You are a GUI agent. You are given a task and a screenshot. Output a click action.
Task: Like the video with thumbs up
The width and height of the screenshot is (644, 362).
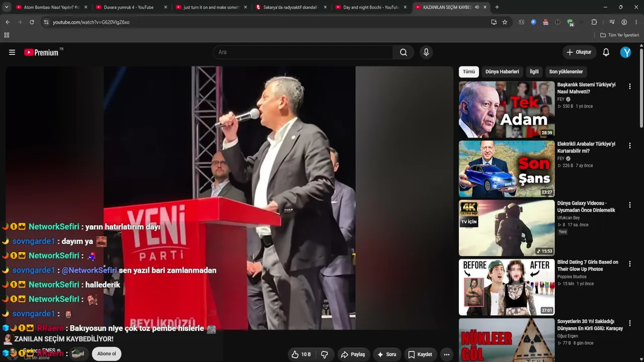[301, 354]
